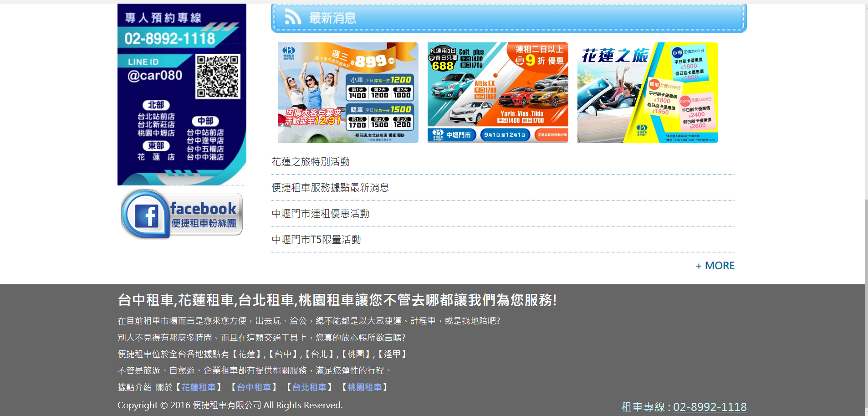The image size is (868, 416).
Task: View the 中壢門市連租優惠活動 announcement
Action: [320, 213]
